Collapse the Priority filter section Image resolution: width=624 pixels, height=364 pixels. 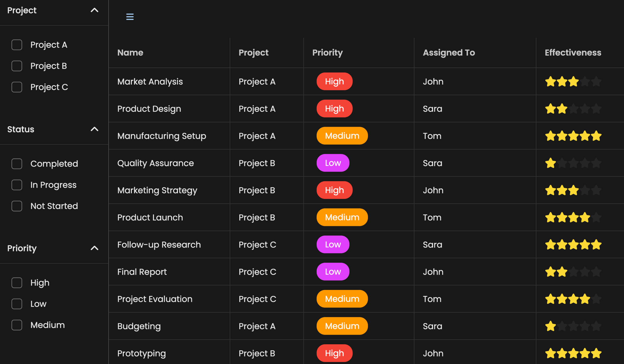(94, 248)
